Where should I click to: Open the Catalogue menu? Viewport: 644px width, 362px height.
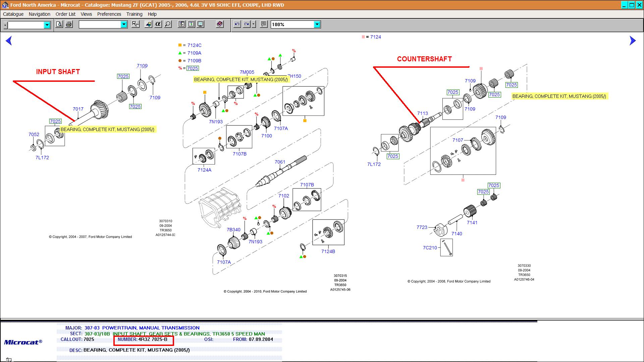13,14
